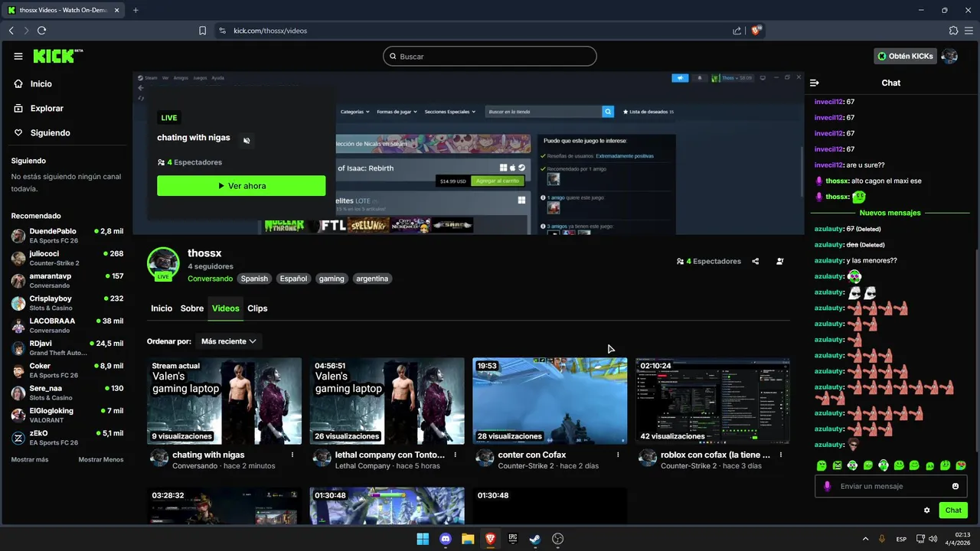Open the hamburger sidebar menu
980x551 pixels.
(x=18, y=56)
